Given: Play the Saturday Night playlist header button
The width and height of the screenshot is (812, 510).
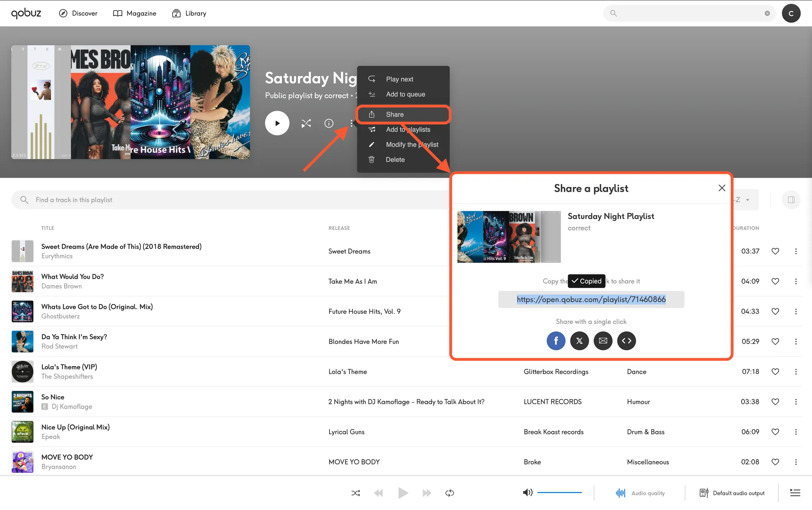Looking at the screenshot, I should [277, 123].
